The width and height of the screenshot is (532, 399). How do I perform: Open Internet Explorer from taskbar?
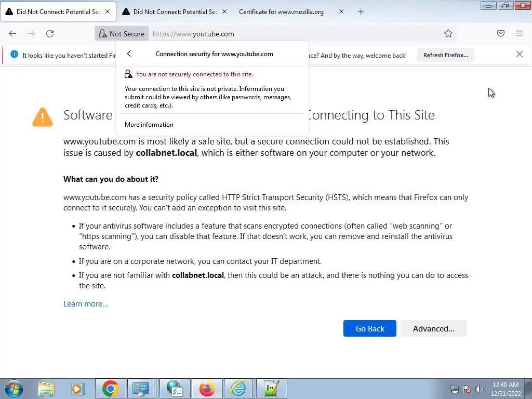238,389
